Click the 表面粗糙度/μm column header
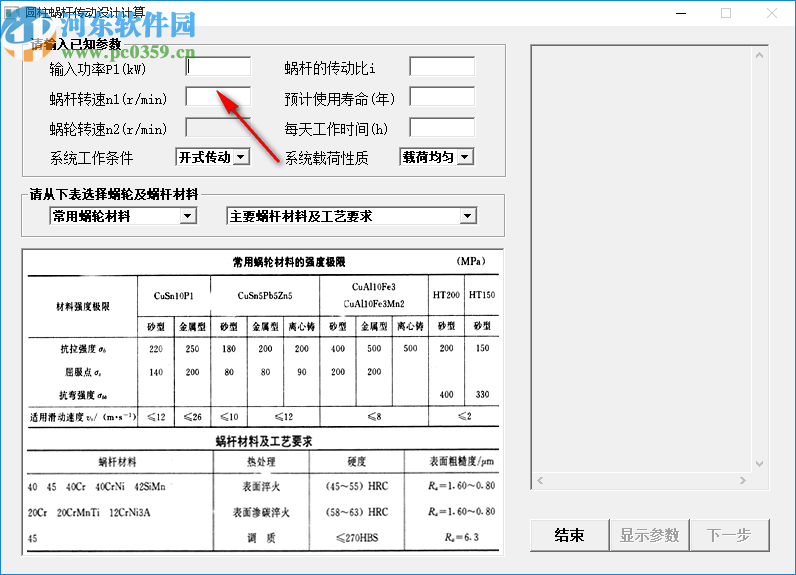Viewport: 796px width, 575px height. [461, 461]
